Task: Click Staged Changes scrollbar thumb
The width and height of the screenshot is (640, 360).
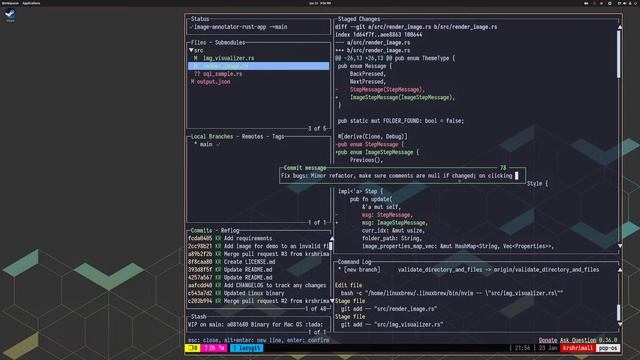Action: coord(619,54)
